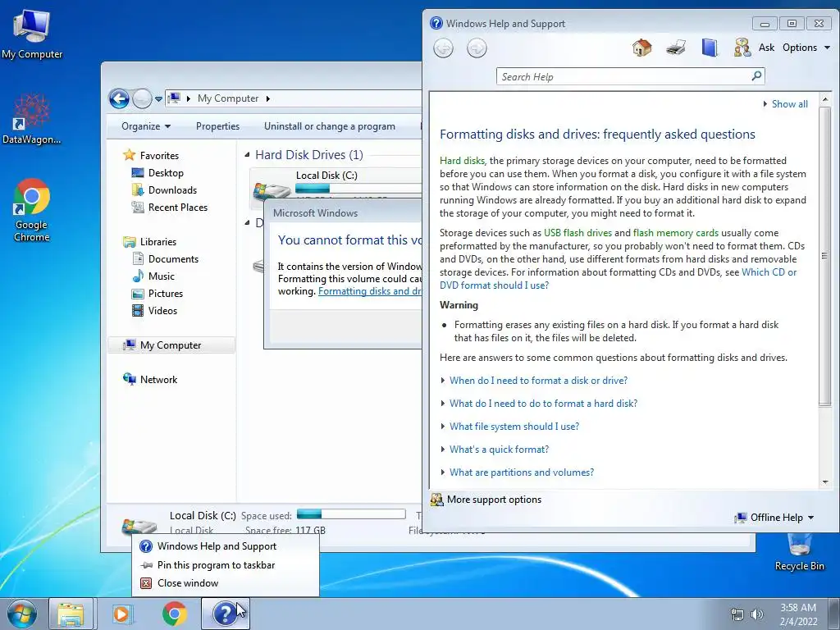Open Windows Explorer from taskbar

pos(71,614)
